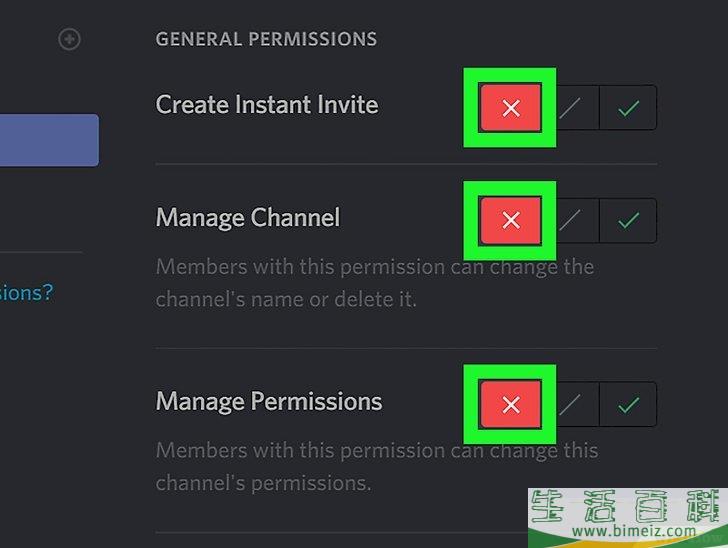Click the plus icon to add role
Screen dimensions: 728x548
[69, 39]
